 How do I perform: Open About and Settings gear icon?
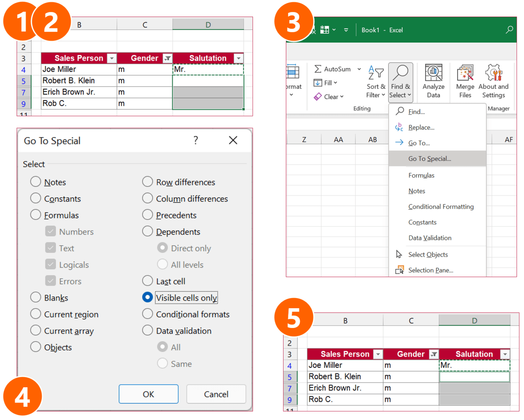click(493, 73)
